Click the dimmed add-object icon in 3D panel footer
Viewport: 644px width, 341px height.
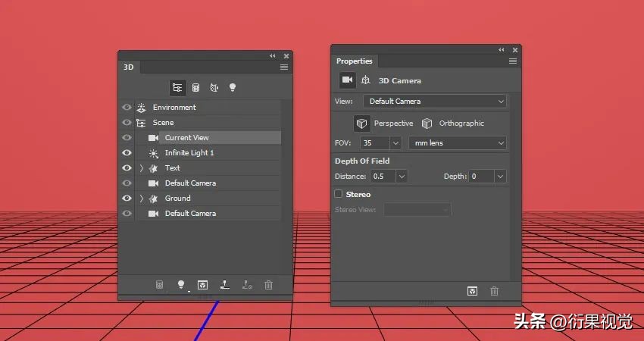pyautogui.click(x=159, y=285)
